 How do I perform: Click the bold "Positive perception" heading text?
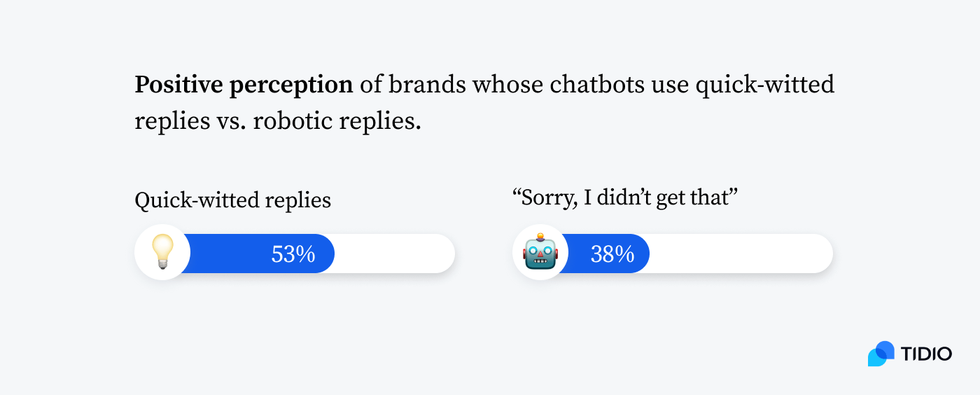pyautogui.click(x=244, y=85)
